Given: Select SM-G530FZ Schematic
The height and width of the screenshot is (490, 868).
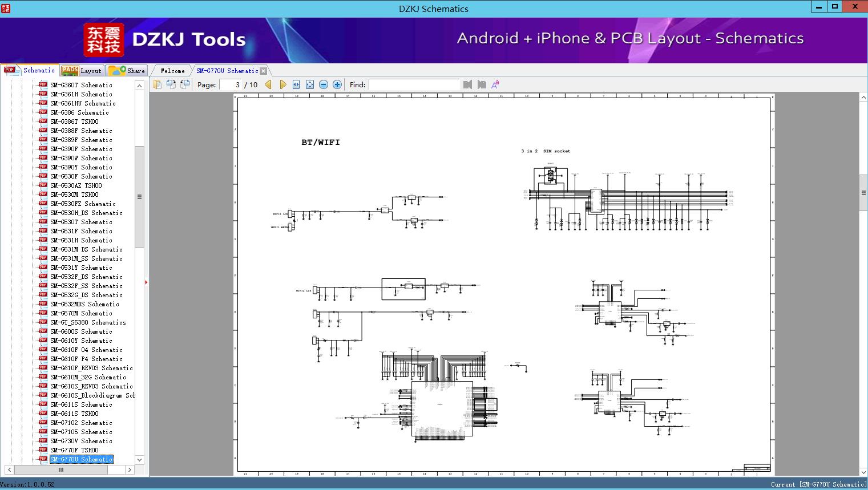Looking at the screenshot, I should (x=83, y=204).
